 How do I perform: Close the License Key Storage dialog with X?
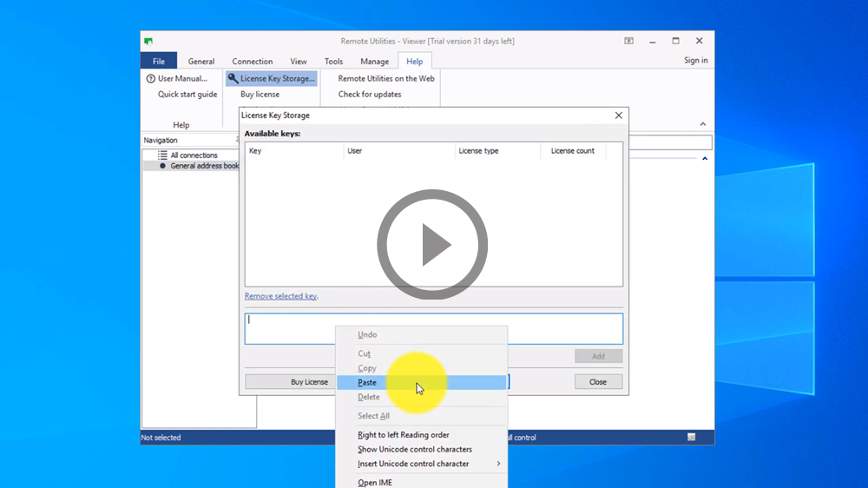pyautogui.click(x=618, y=115)
